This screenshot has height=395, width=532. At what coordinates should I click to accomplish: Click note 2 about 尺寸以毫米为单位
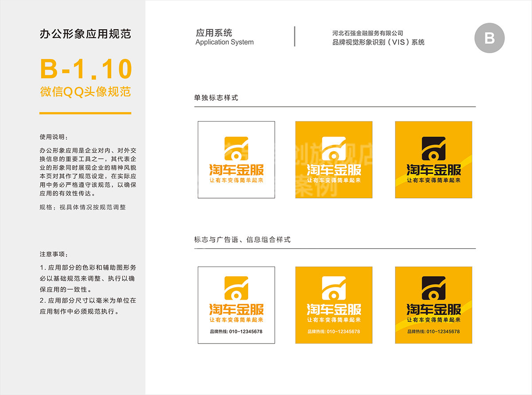pos(88,306)
